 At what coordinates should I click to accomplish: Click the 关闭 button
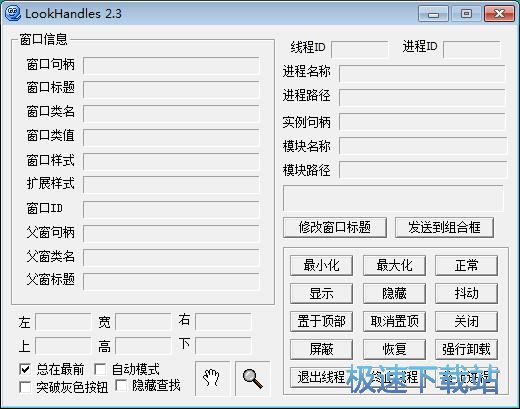click(x=466, y=322)
